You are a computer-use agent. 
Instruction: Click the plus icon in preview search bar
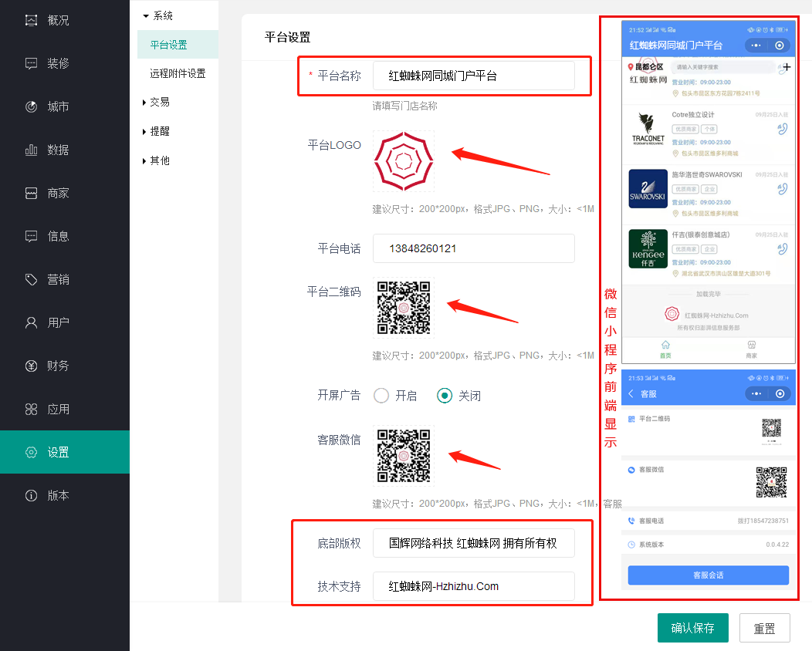pos(787,67)
